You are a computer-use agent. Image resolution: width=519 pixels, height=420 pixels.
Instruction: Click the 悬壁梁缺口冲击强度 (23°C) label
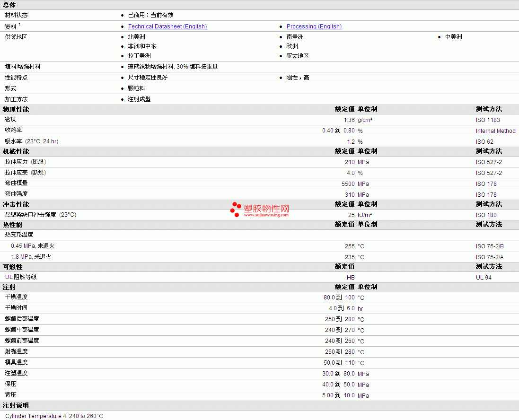(x=41, y=215)
